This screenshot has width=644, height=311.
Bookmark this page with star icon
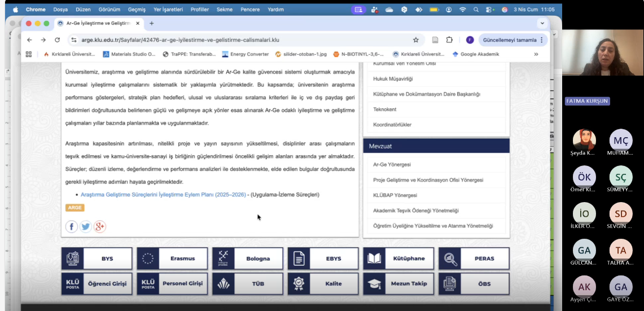point(416,40)
